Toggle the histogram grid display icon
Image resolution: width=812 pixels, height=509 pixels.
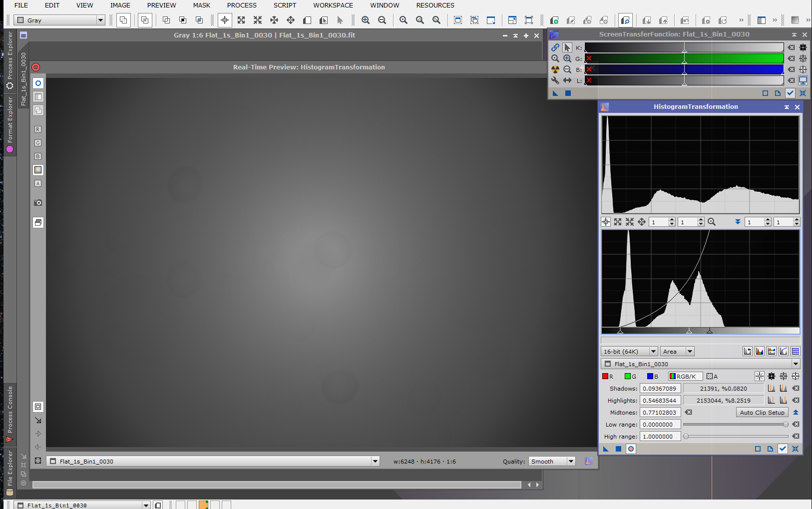click(x=796, y=351)
